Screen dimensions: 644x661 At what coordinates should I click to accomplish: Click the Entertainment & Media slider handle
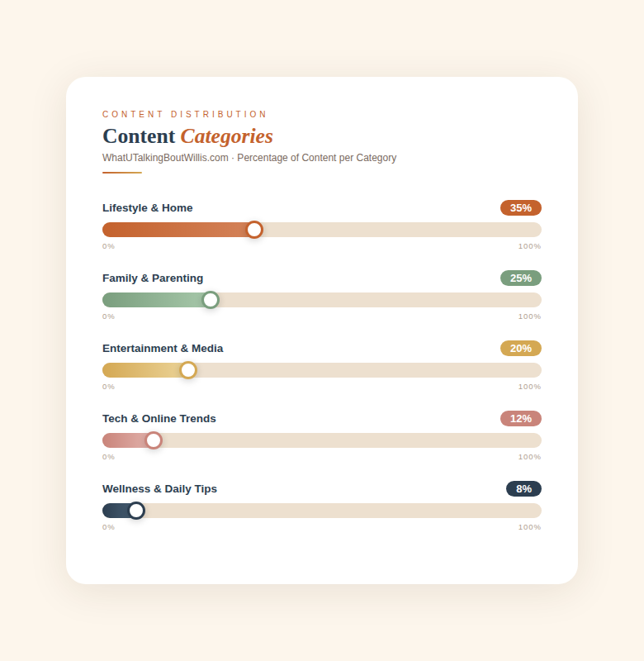point(188,370)
